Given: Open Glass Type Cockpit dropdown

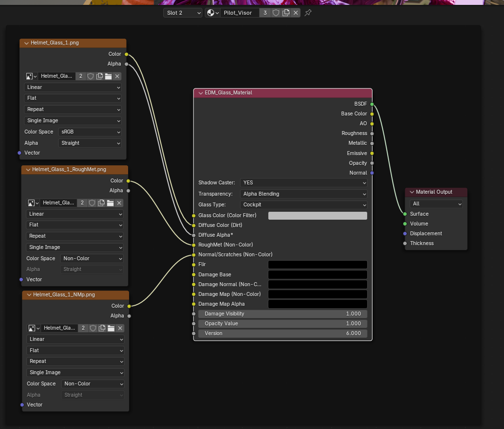Looking at the screenshot, I should (x=304, y=205).
